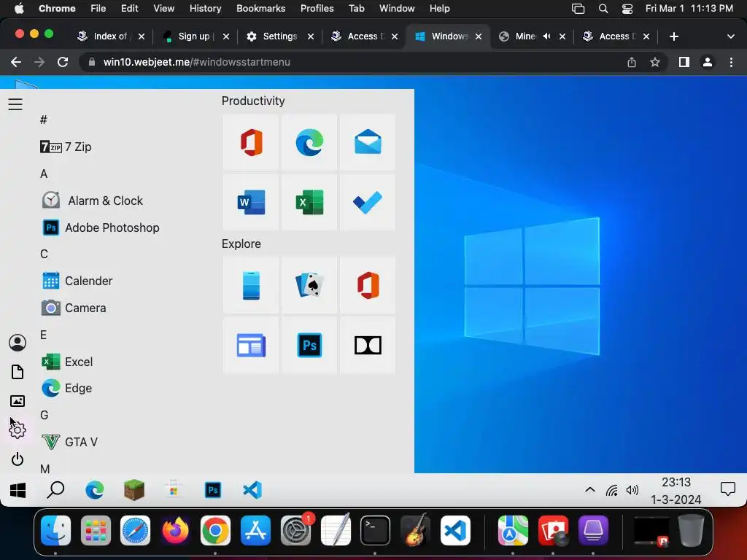Launch Minecraft block from the taskbar

pyautogui.click(x=134, y=490)
